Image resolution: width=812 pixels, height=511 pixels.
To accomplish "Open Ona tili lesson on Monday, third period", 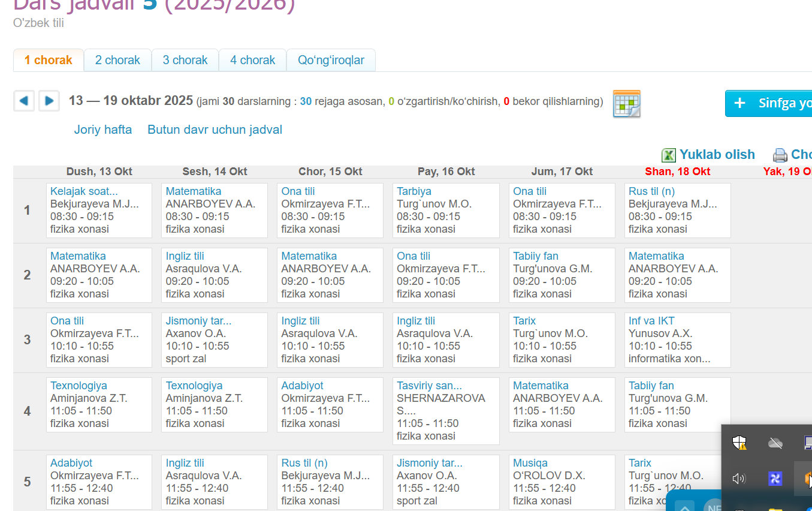I will pyautogui.click(x=67, y=321).
